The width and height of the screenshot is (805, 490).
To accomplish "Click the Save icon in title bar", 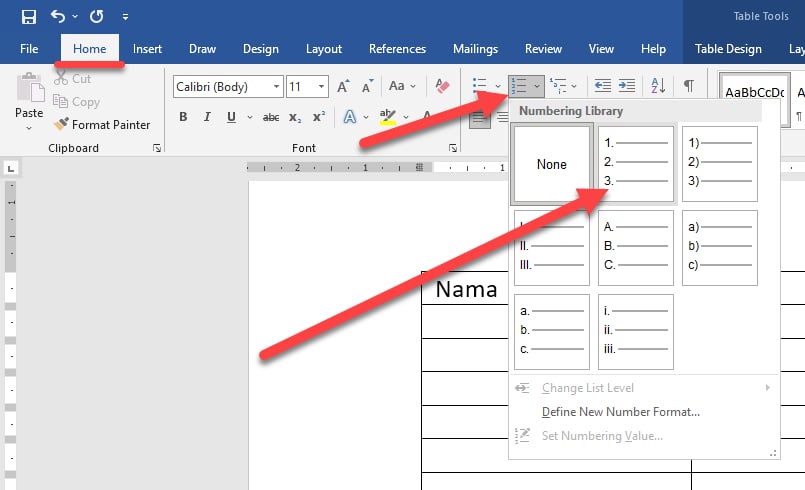I will 28,17.
